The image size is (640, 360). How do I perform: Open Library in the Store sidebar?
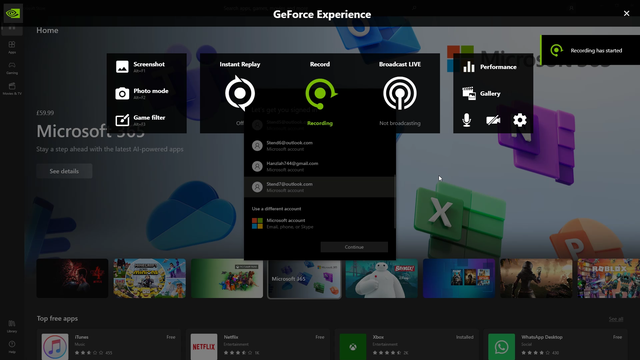tap(12, 326)
